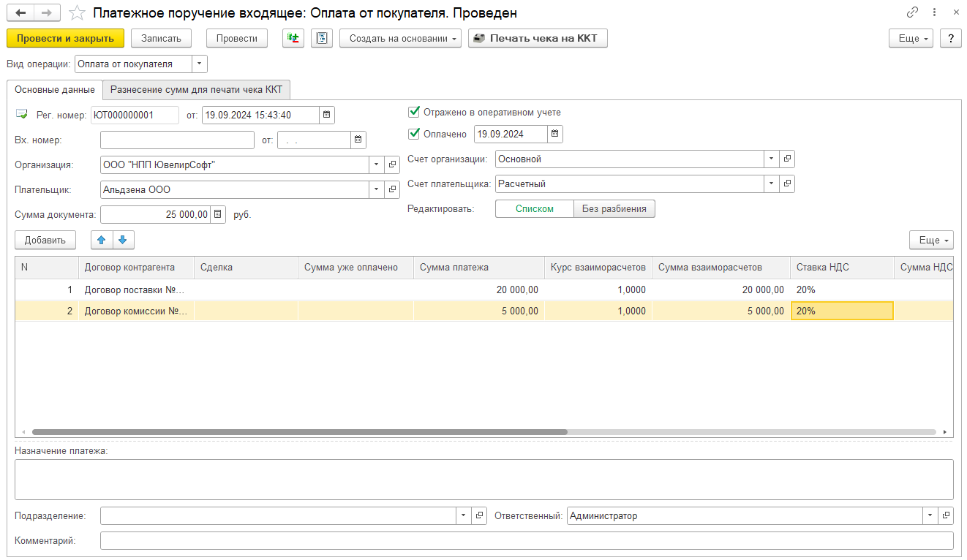
Task: Open calendar for incoming number date
Action: [x=358, y=140]
